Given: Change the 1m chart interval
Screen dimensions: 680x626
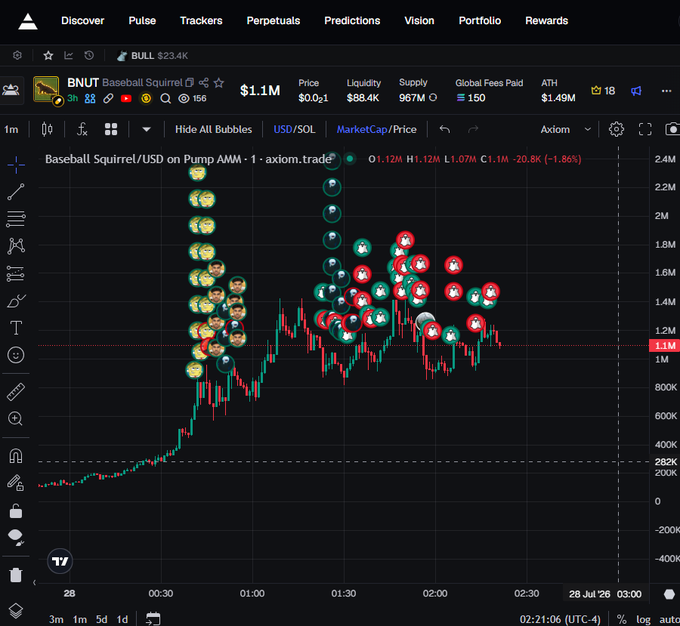Looking at the screenshot, I should [11, 129].
